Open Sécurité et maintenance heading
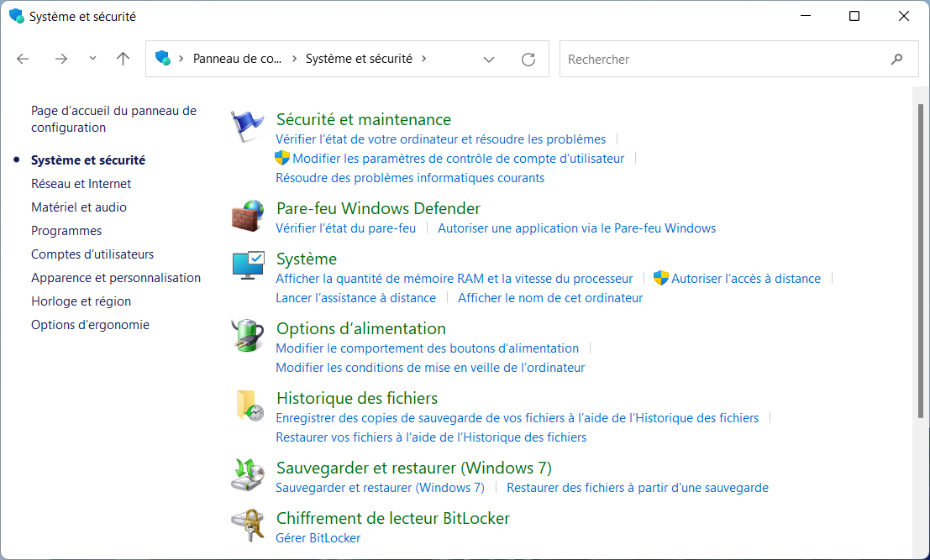Screen dimensions: 930x560 click(x=364, y=119)
